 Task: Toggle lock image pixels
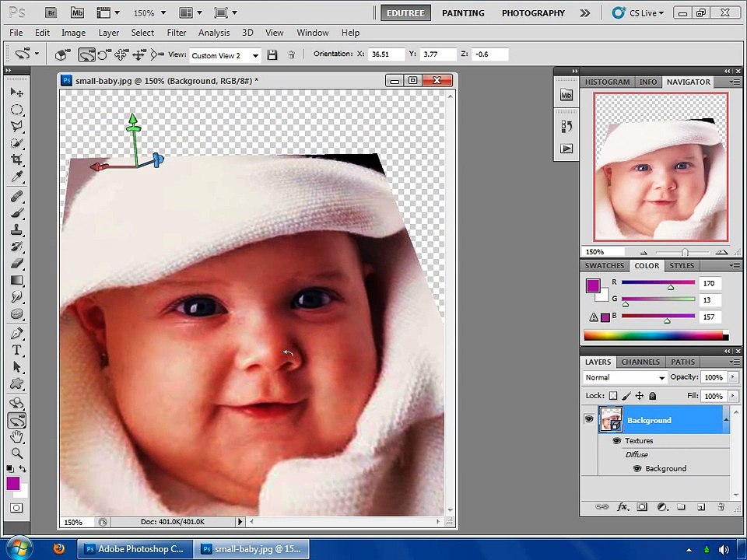pos(626,396)
